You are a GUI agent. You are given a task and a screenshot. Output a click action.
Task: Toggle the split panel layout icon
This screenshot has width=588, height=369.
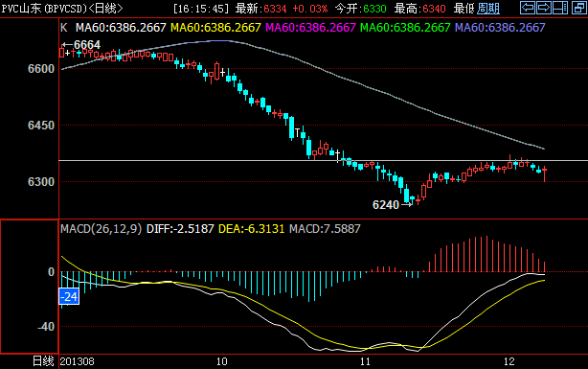[x=560, y=8]
